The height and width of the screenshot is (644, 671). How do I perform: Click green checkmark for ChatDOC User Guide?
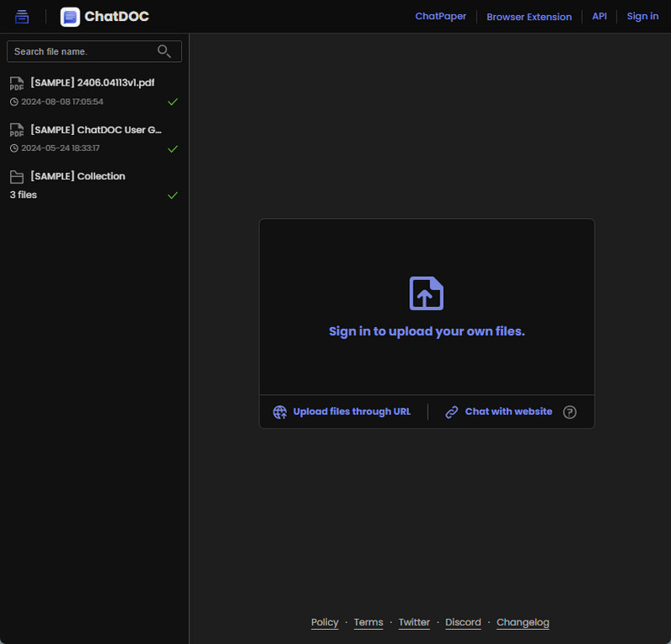pyautogui.click(x=173, y=149)
